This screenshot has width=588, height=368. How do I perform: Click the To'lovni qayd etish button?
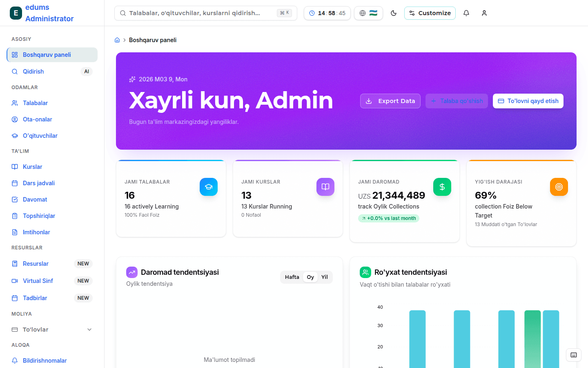[528, 101]
